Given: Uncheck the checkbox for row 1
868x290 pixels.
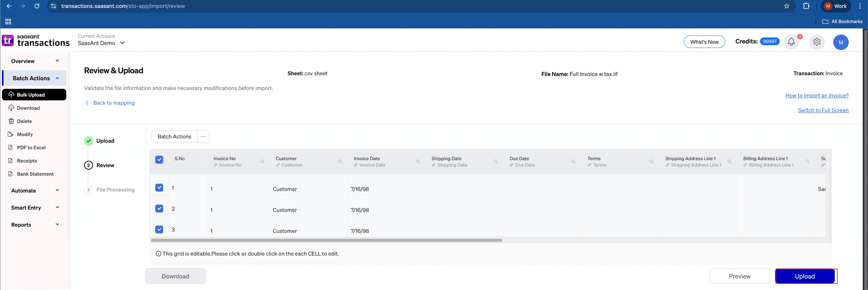Looking at the screenshot, I should pyautogui.click(x=159, y=187).
